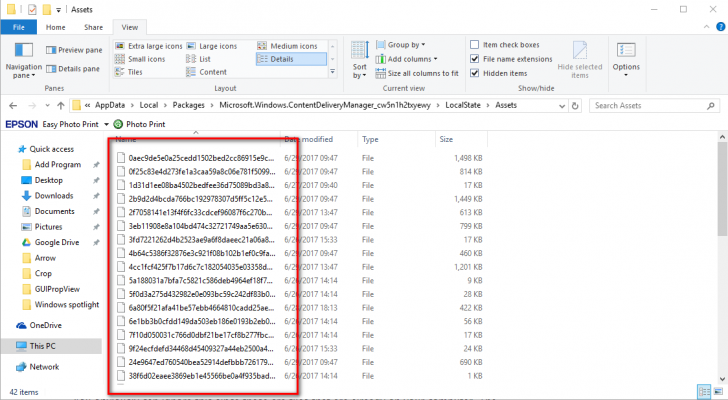Collapse the ribbon with the chevron

pos(706,27)
